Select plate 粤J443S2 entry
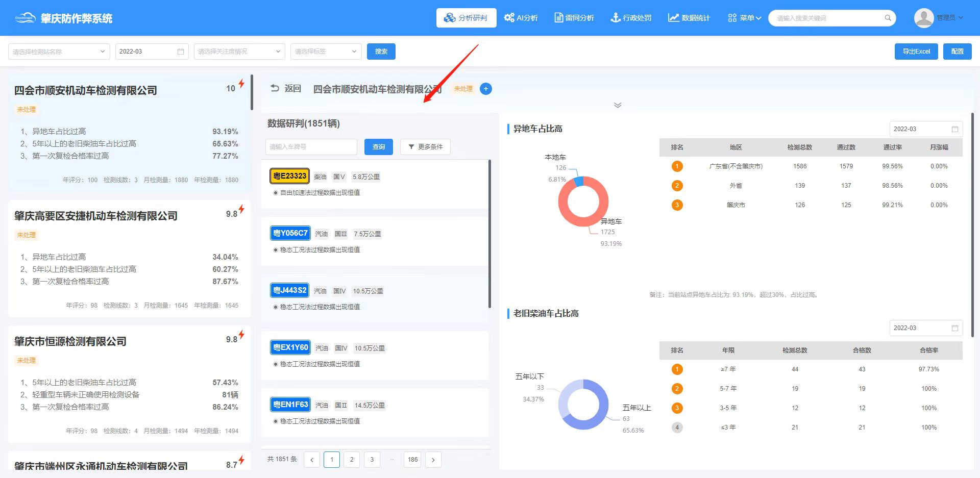This screenshot has height=478, width=980. click(x=289, y=290)
